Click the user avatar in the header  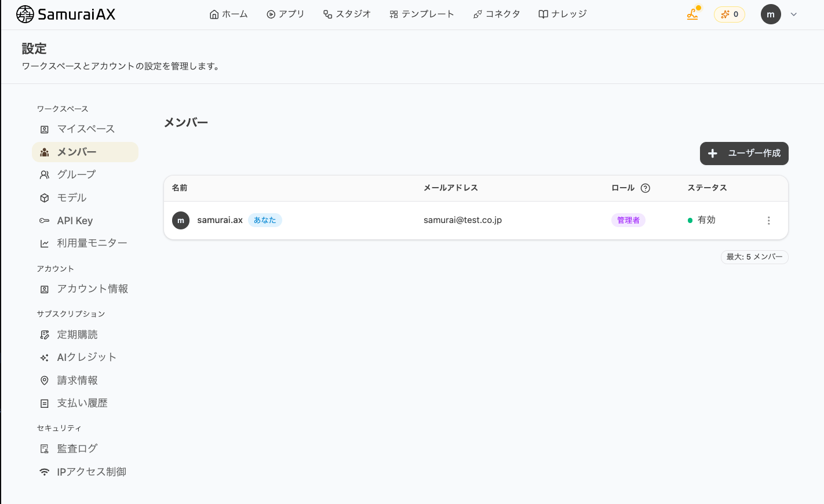tap(771, 14)
